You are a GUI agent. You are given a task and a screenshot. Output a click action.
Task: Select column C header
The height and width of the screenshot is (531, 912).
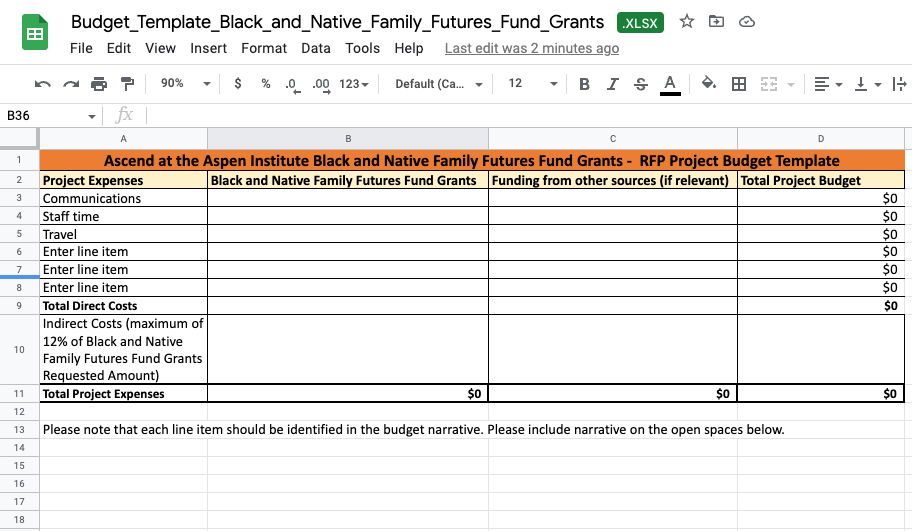tap(612, 138)
